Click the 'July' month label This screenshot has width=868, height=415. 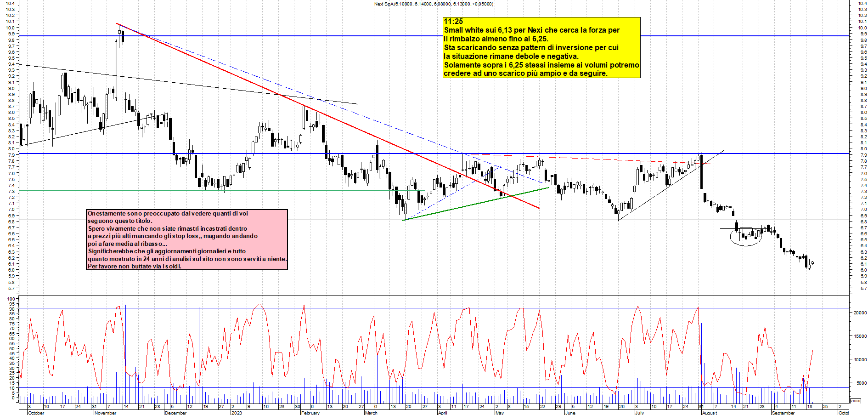tap(639, 413)
